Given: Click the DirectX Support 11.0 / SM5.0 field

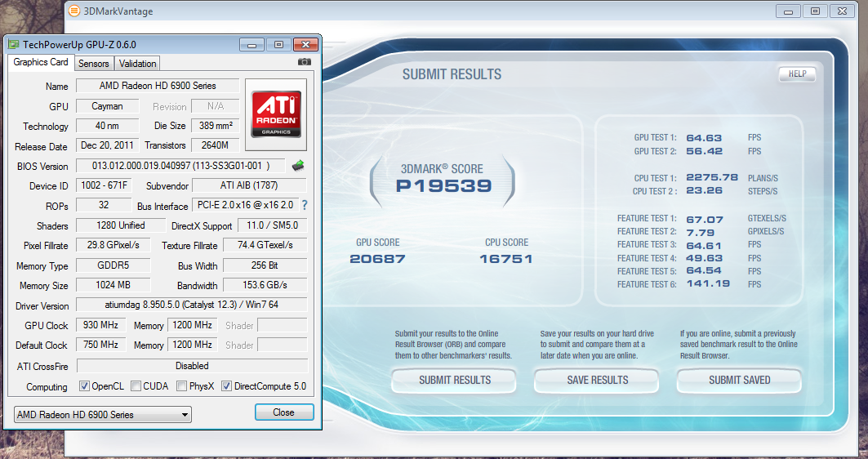Looking at the screenshot, I should 273,225.
